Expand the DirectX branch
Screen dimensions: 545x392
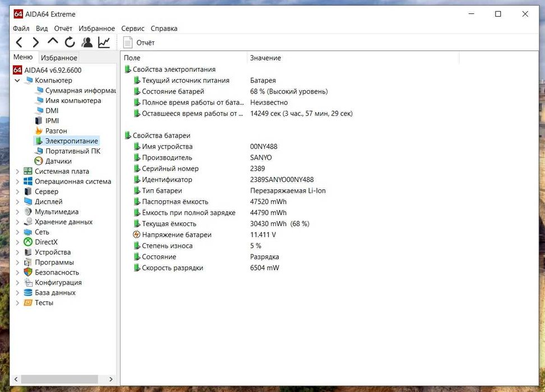pyautogui.click(x=17, y=242)
